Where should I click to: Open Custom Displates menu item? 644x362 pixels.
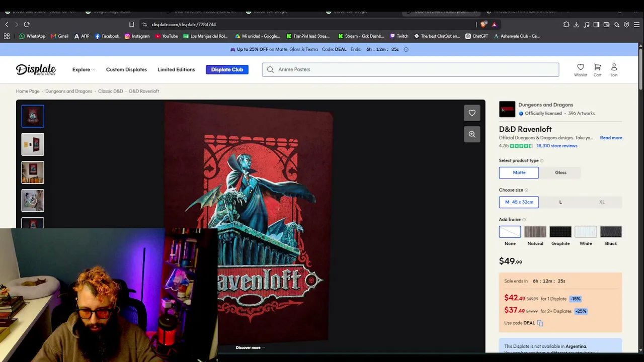[126, 69]
